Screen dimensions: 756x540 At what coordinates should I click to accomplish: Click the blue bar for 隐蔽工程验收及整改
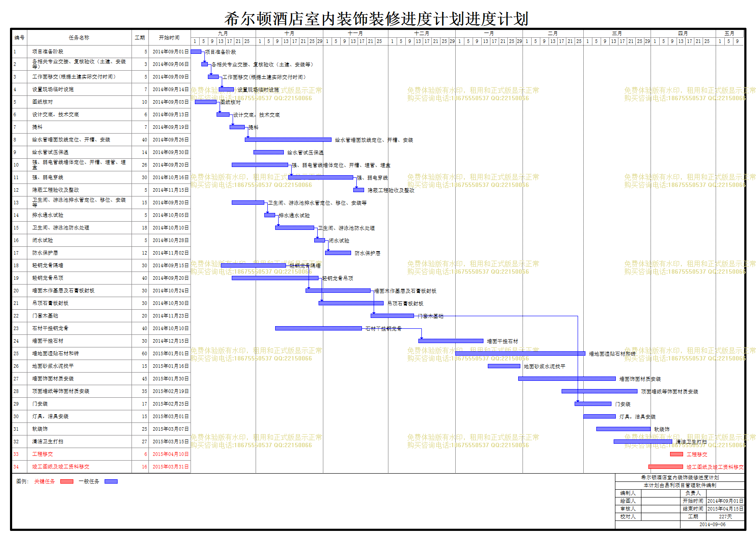[358, 190]
